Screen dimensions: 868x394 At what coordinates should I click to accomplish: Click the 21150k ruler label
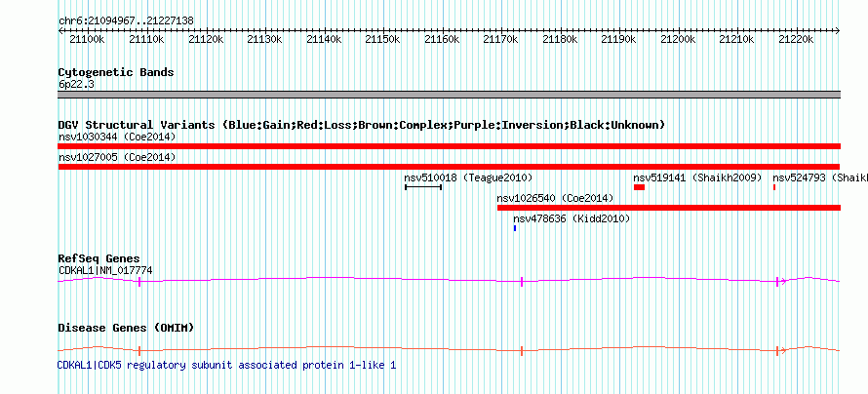(x=382, y=39)
